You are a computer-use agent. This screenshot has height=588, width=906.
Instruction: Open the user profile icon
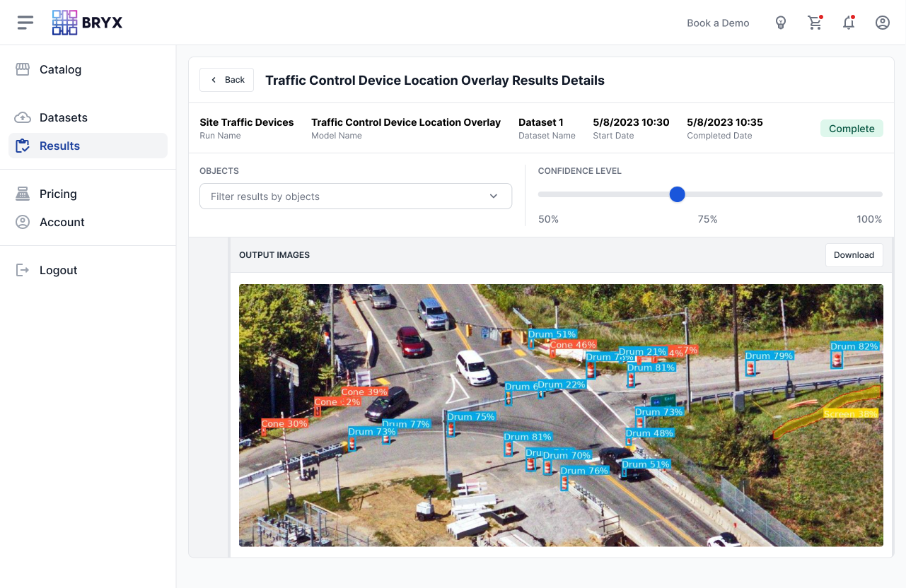[x=883, y=23]
